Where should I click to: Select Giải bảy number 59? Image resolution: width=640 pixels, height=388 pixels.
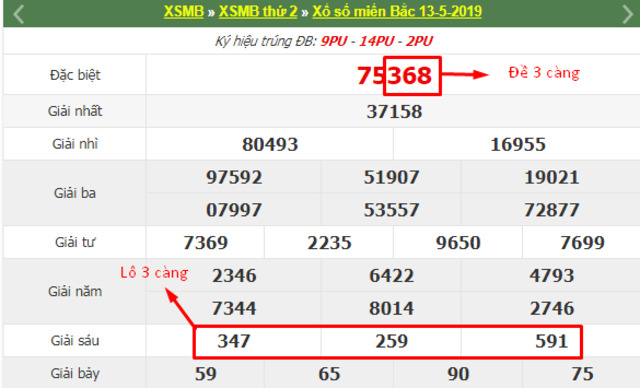coord(205,374)
